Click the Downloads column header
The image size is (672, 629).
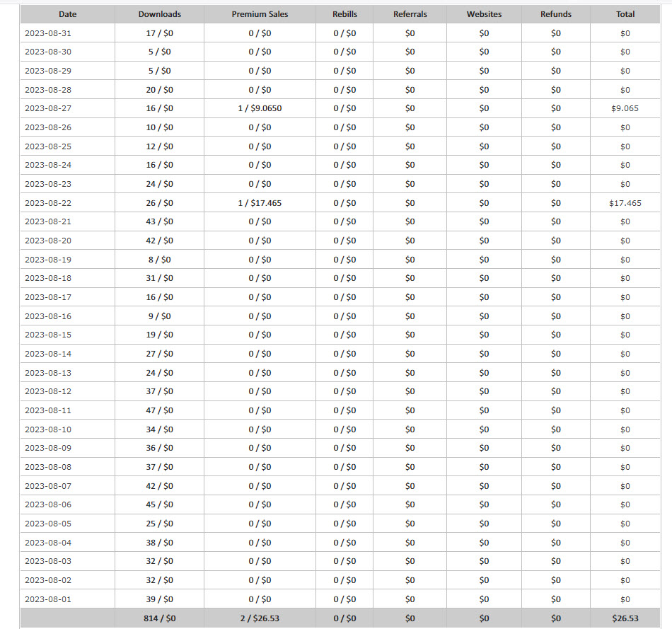point(159,14)
